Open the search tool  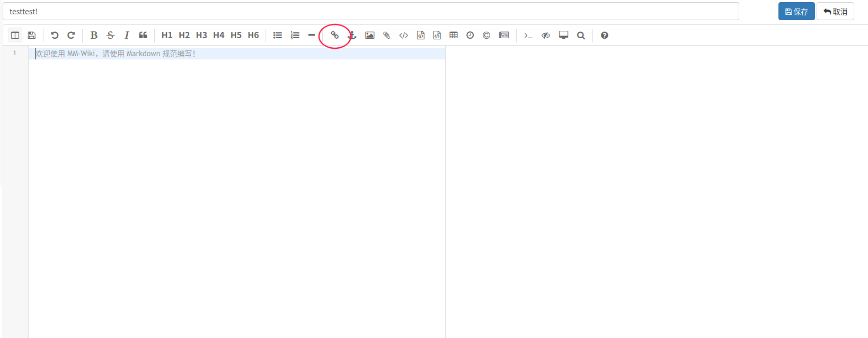[x=581, y=35]
